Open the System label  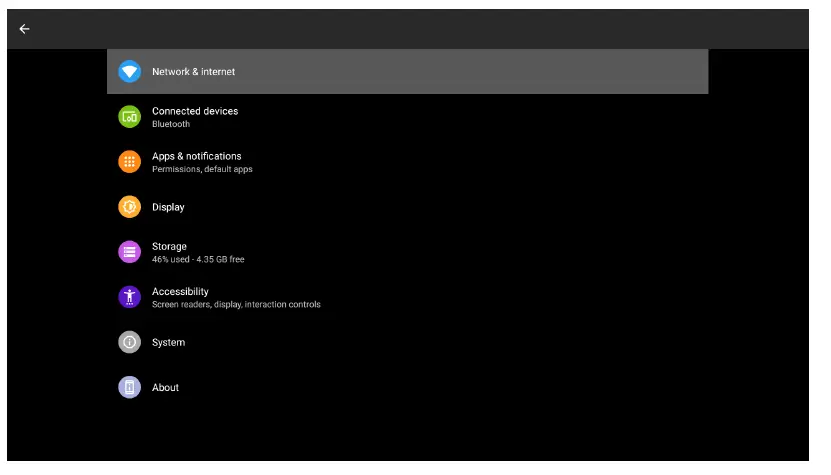point(168,342)
